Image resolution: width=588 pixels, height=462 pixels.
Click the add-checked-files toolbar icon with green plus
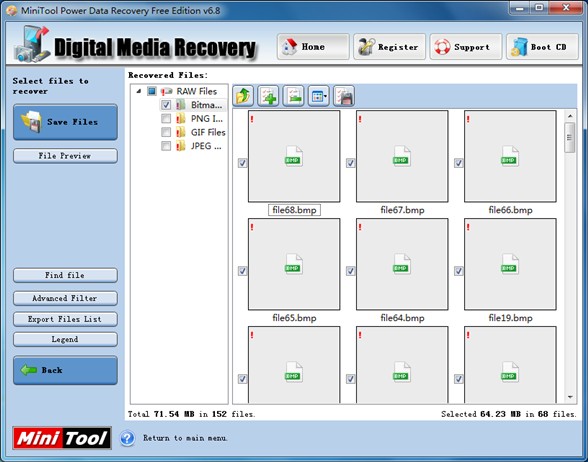(x=268, y=96)
